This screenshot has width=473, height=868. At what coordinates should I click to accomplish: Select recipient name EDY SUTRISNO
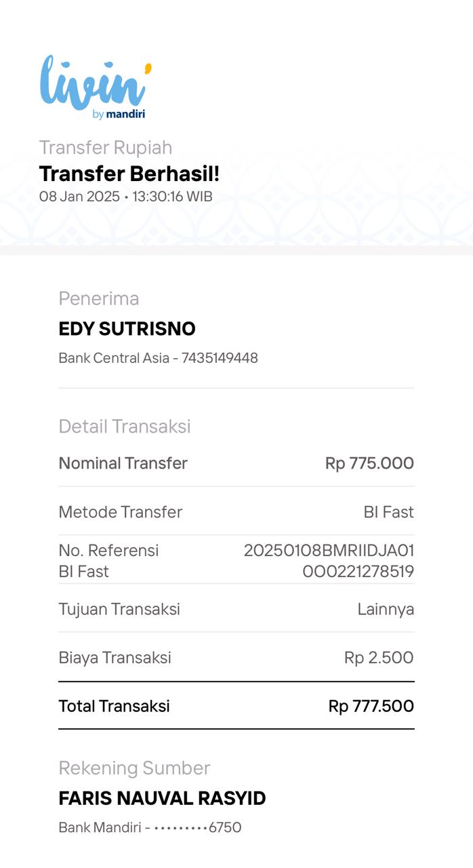[x=127, y=329]
